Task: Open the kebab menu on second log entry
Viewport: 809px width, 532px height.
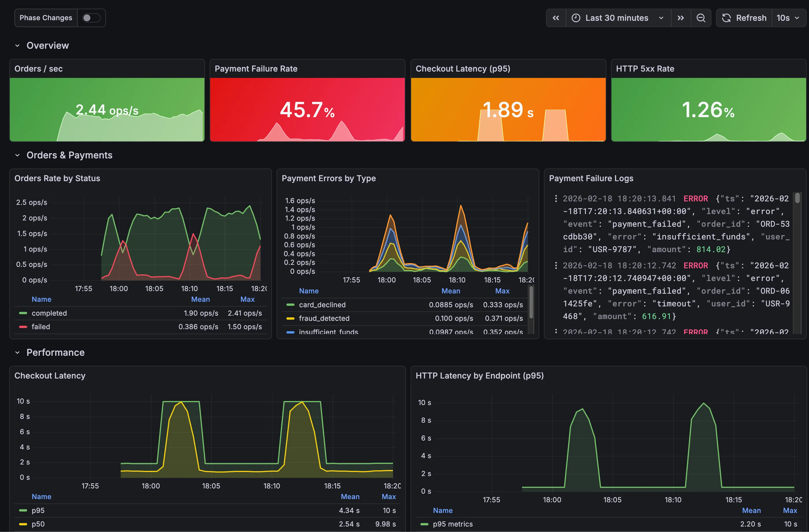Action: tap(556, 265)
